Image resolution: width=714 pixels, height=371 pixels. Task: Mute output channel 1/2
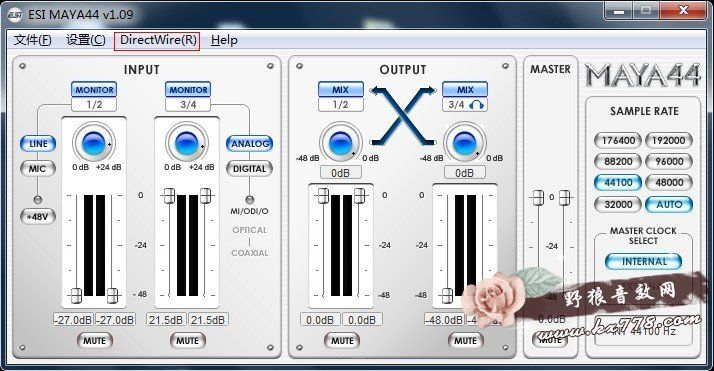tap(342, 341)
